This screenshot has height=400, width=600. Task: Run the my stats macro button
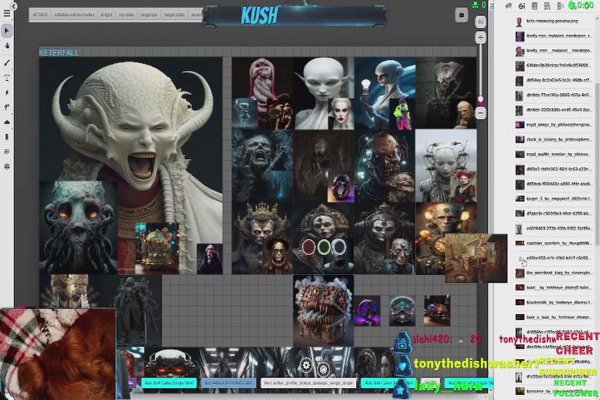(x=126, y=15)
